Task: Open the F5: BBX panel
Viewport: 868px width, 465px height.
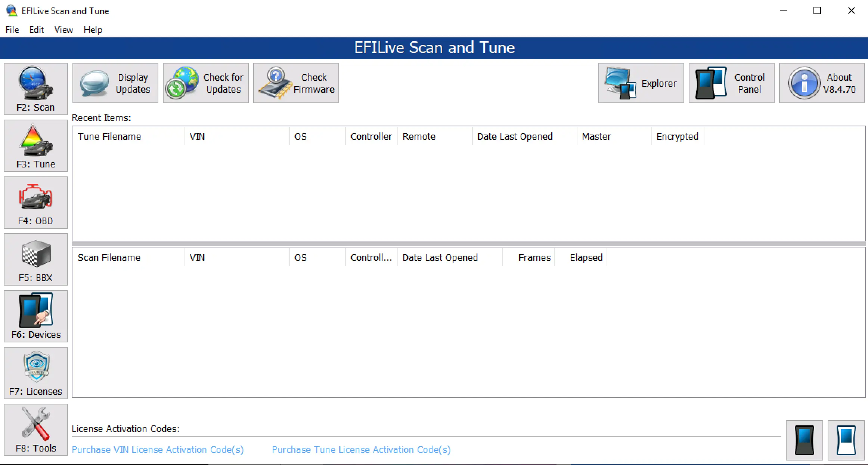Action: click(35, 259)
